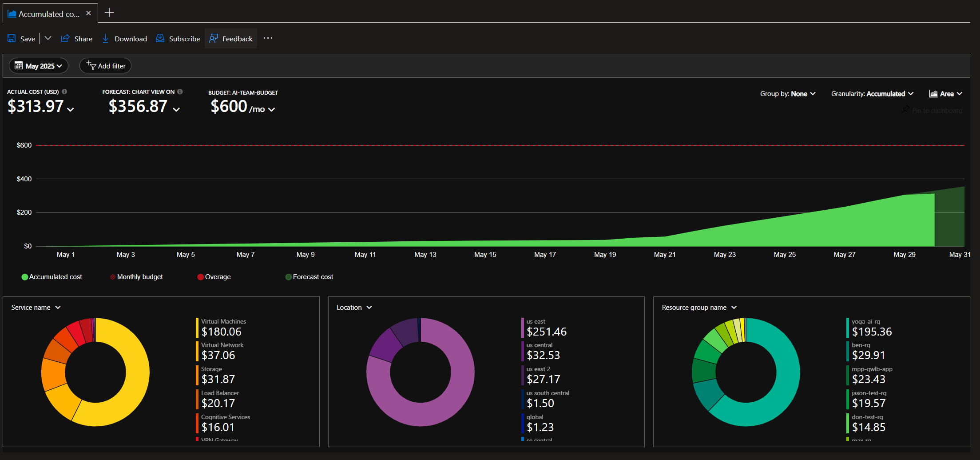The height and width of the screenshot is (460, 980).
Task: Change Granularity Accumulated dropdown
Action: click(x=872, y=94)
